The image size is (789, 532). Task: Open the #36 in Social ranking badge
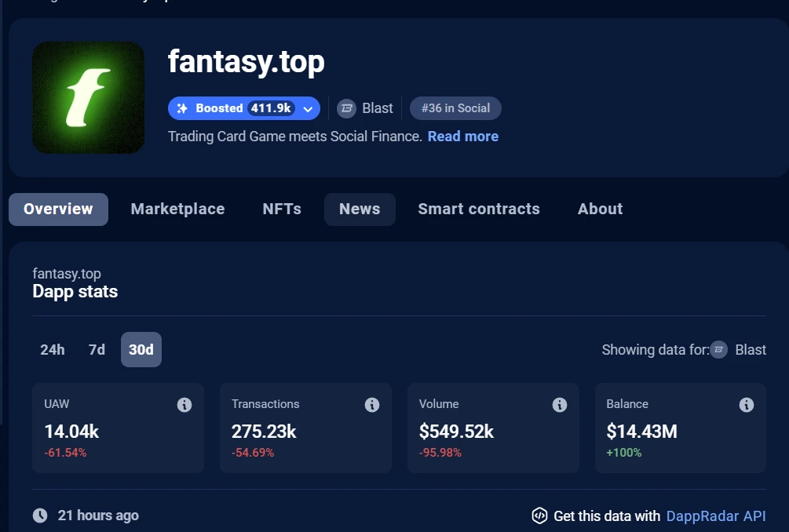click(455, 108)
